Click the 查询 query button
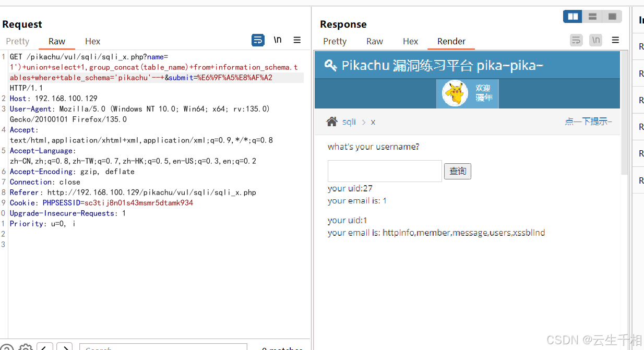 [458, 171]
